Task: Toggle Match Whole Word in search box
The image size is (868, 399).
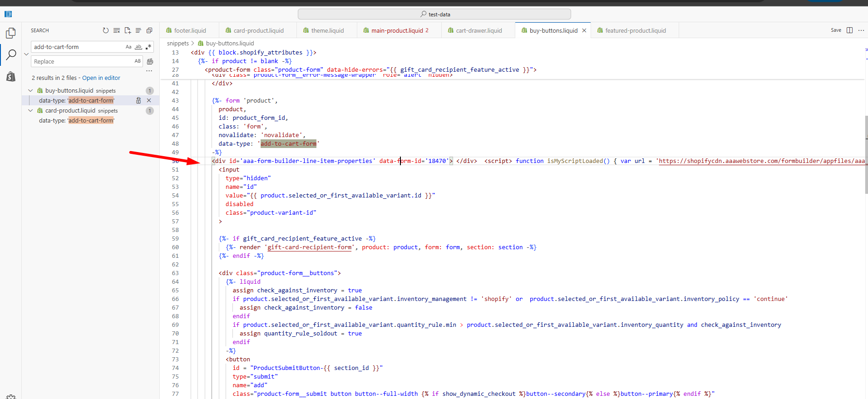Action: pos(138,47)
